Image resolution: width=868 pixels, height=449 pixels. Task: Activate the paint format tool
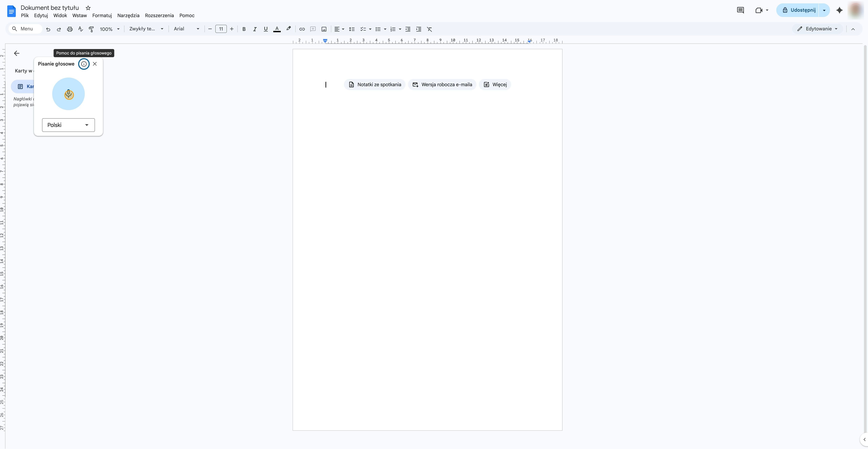point(91,29)
